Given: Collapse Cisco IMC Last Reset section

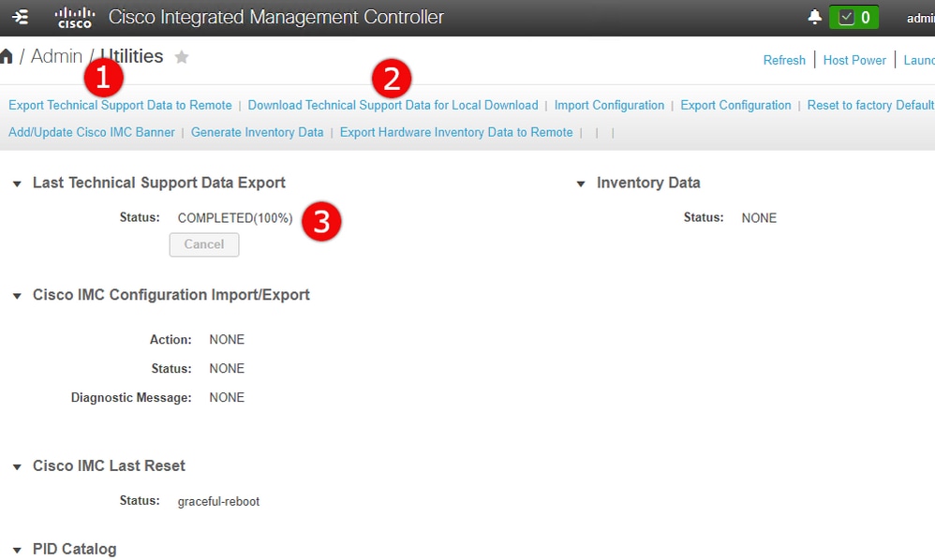Looking at the screenshot, I should pos(17,467).
